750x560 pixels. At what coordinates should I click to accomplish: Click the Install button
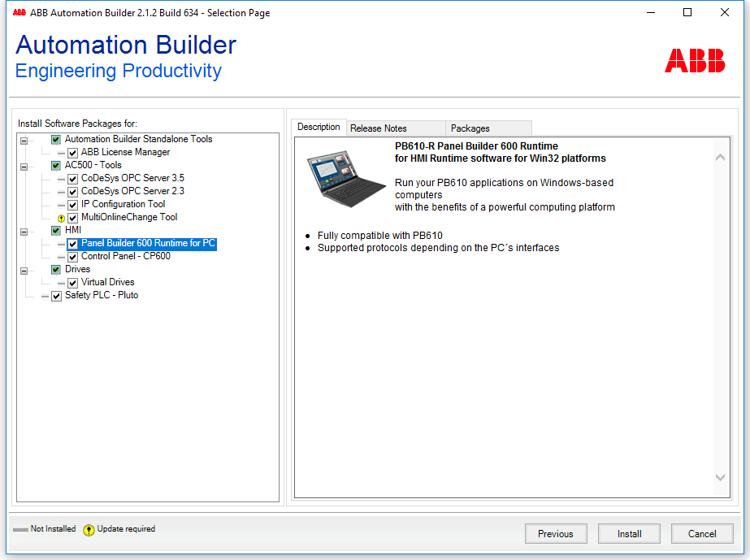629,534
